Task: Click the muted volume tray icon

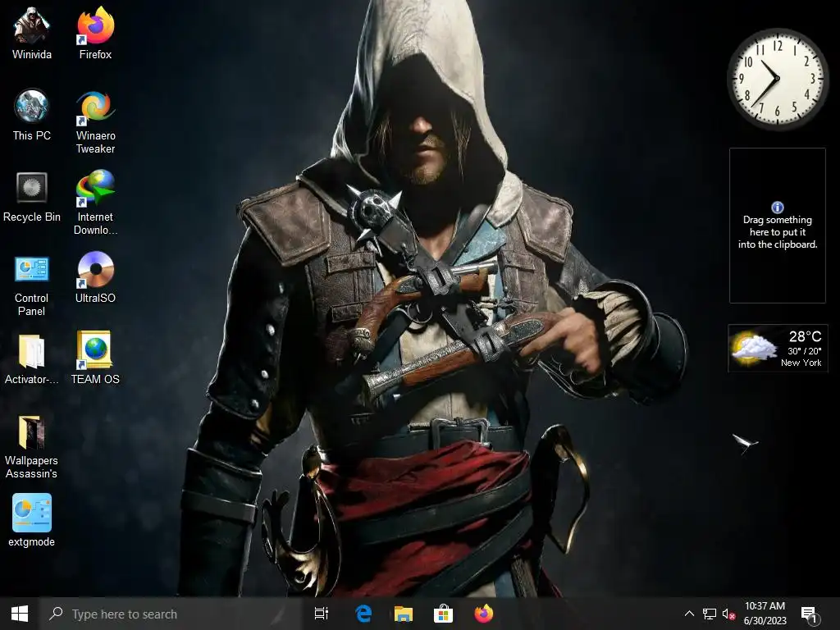Action: (x=728, y=614)
